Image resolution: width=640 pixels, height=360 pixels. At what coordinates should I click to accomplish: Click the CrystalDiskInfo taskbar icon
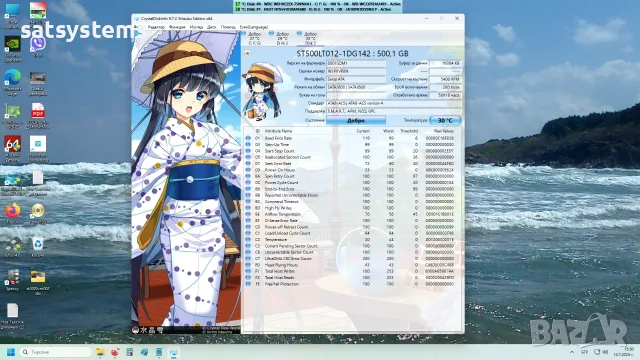point(173,352)
